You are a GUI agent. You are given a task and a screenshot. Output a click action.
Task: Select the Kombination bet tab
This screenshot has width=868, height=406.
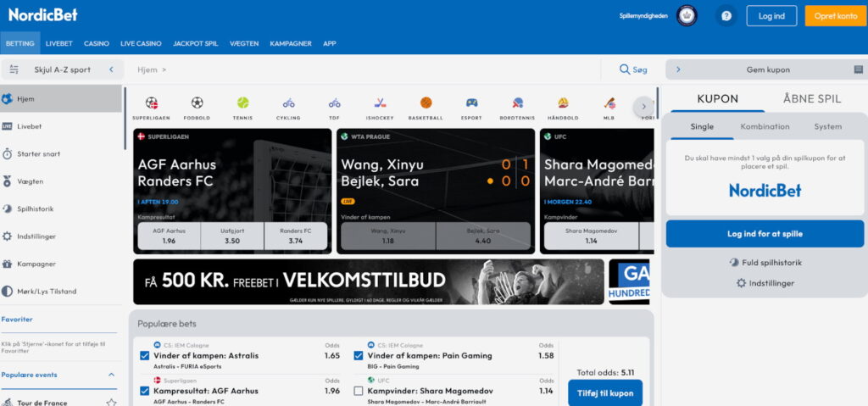coord(765,127)
